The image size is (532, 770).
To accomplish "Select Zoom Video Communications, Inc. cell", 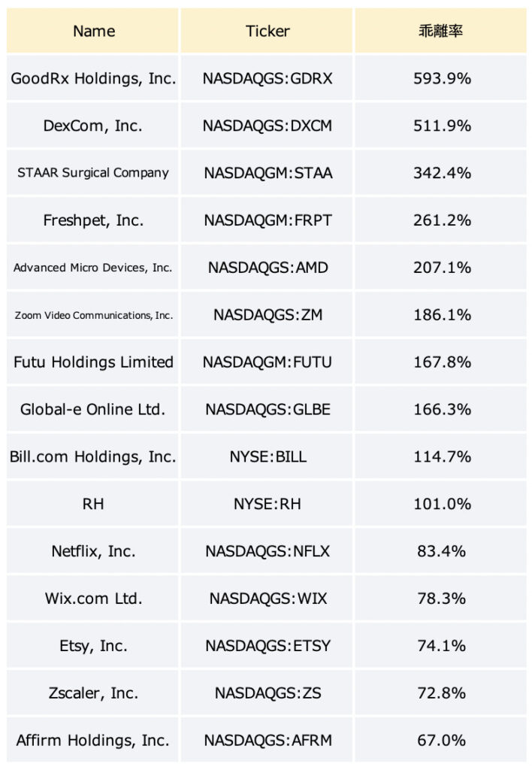I will tap(92, 314).
